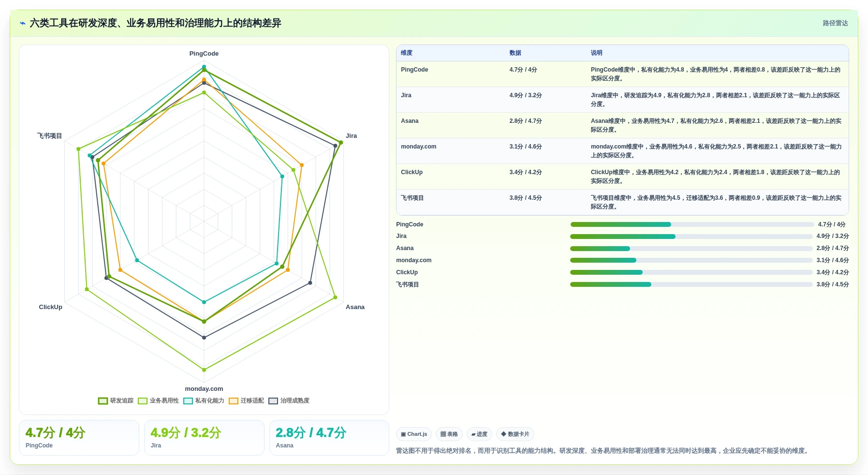The height and width of the screenshot is (475, 868).
Task: Toggle the 迁移适配 legend series
Action: pos(246,401)
